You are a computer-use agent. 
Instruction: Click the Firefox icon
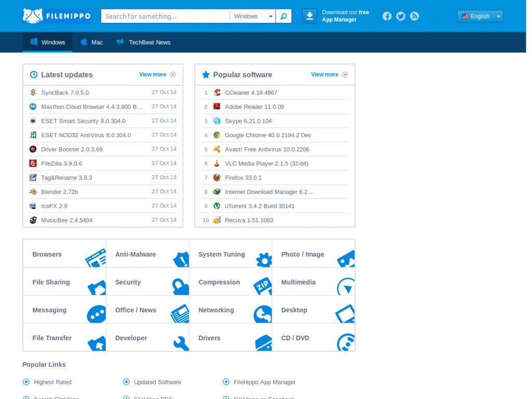click(x=217, y=178)
